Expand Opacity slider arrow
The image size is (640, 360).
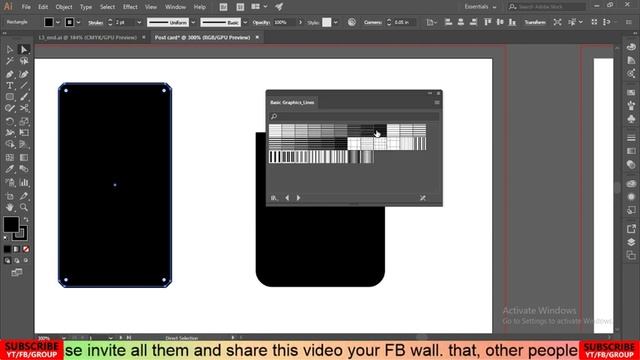click(300, 22)
